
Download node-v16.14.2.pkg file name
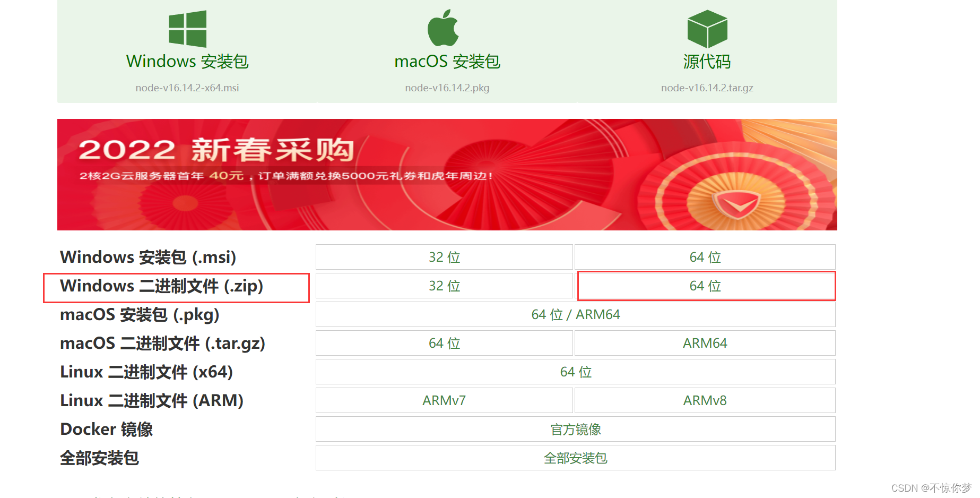click(447, 88)
